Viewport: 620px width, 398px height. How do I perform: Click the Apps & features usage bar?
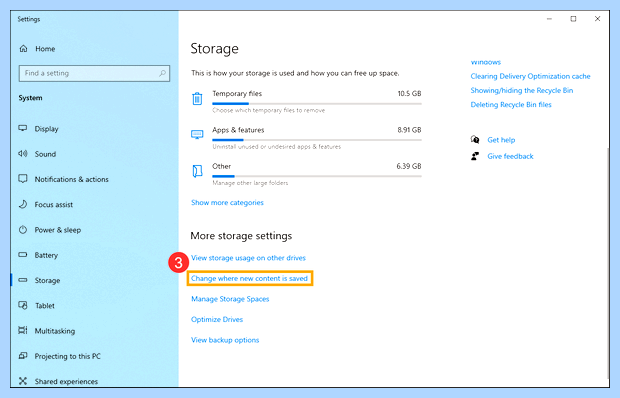317,140
